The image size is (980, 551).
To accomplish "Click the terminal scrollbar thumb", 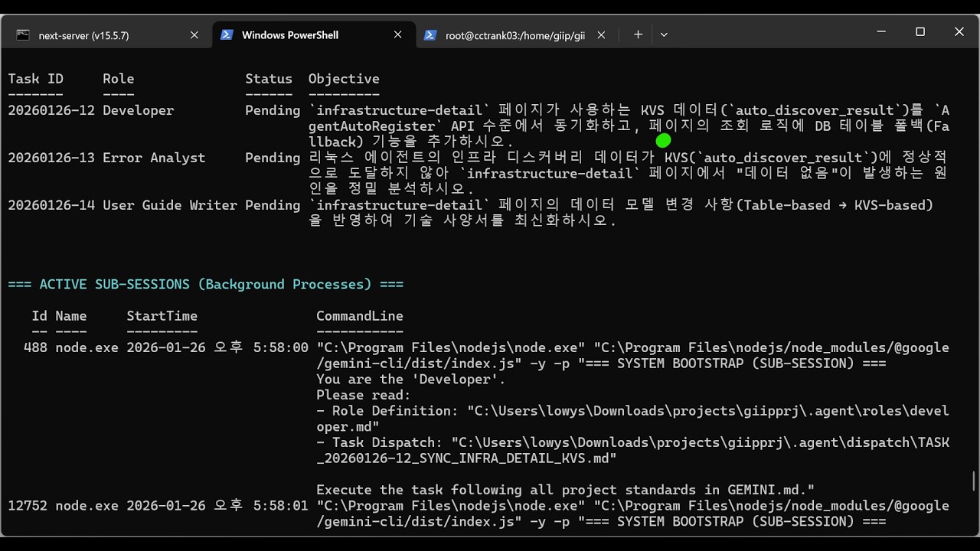I will [974, 481].
